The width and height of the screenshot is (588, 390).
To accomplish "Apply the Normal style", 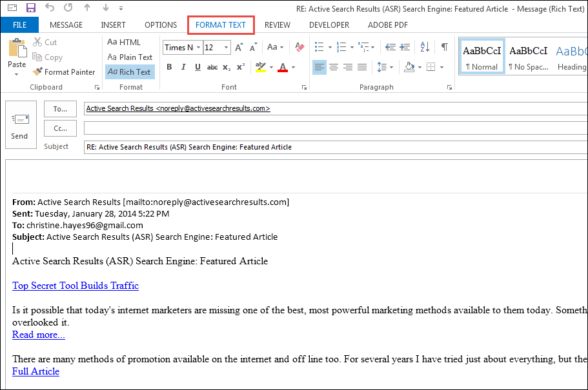I will (482, 56).
